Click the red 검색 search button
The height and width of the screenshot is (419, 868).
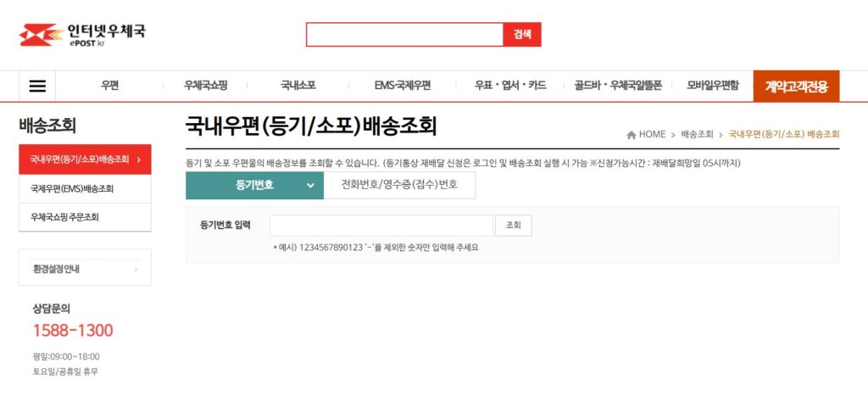[x=522, y=35]
